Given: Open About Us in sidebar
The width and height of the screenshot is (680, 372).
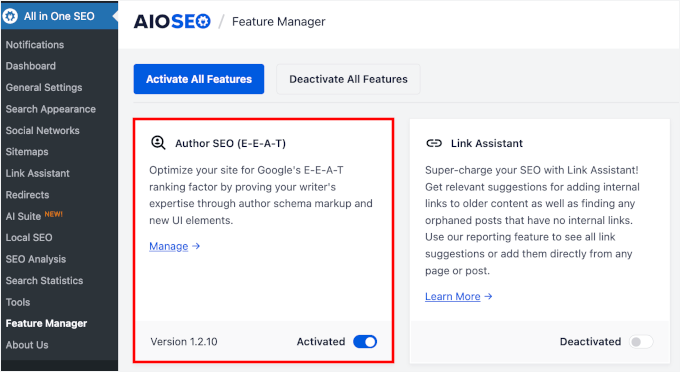Looking at the screenshot, I should [27, 345].
